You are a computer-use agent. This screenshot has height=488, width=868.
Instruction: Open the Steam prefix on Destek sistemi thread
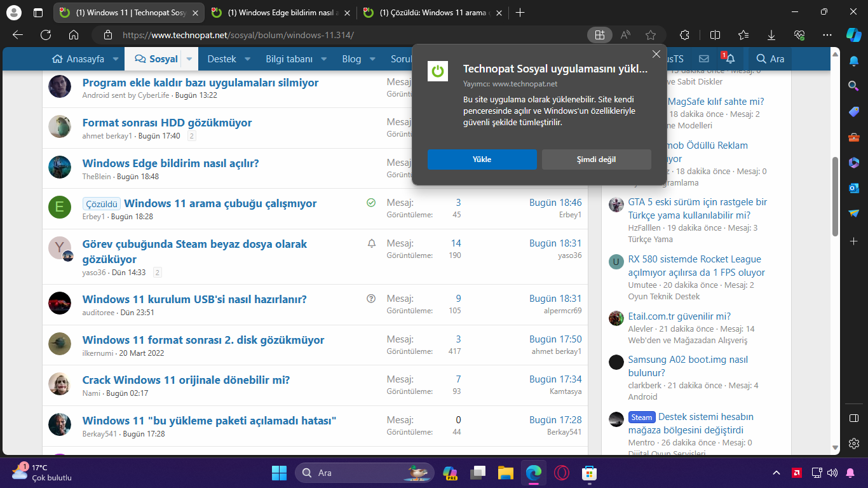point(642,417)
